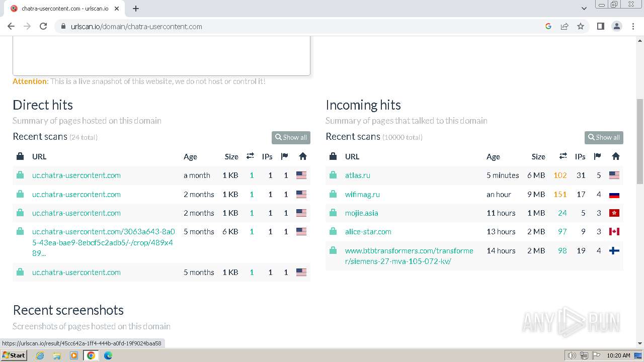Open the Chrome profile avatar
The image size is (644, 362).
click(617, 26)
